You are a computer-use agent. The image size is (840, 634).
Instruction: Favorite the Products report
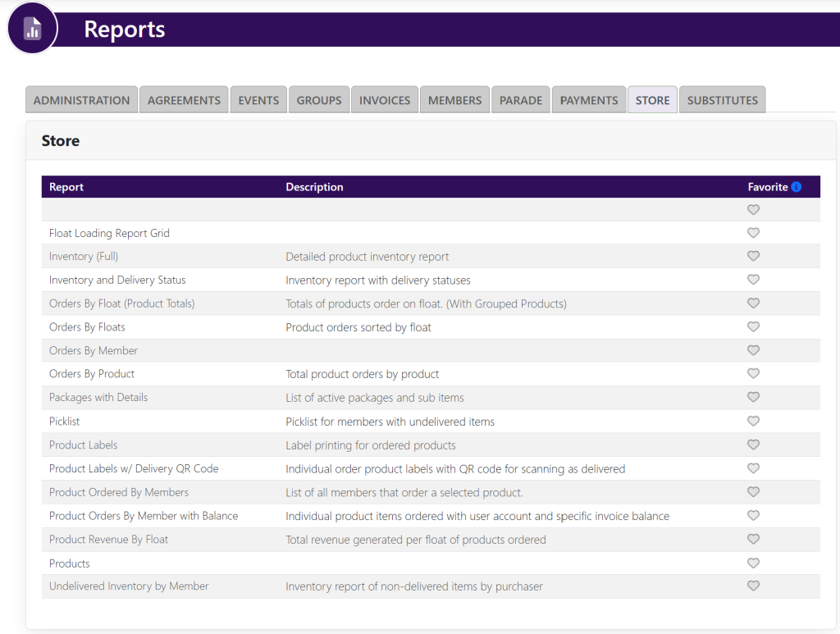tap(753, 563)
